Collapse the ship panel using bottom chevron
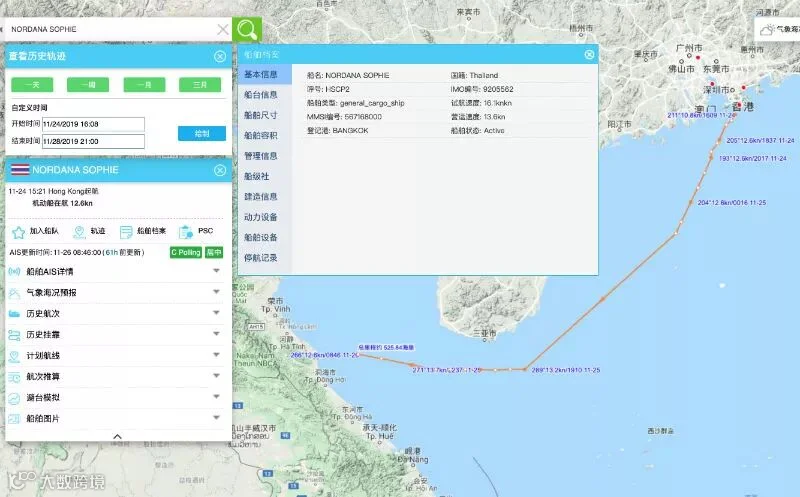800x497 pixels. [117, 436]
